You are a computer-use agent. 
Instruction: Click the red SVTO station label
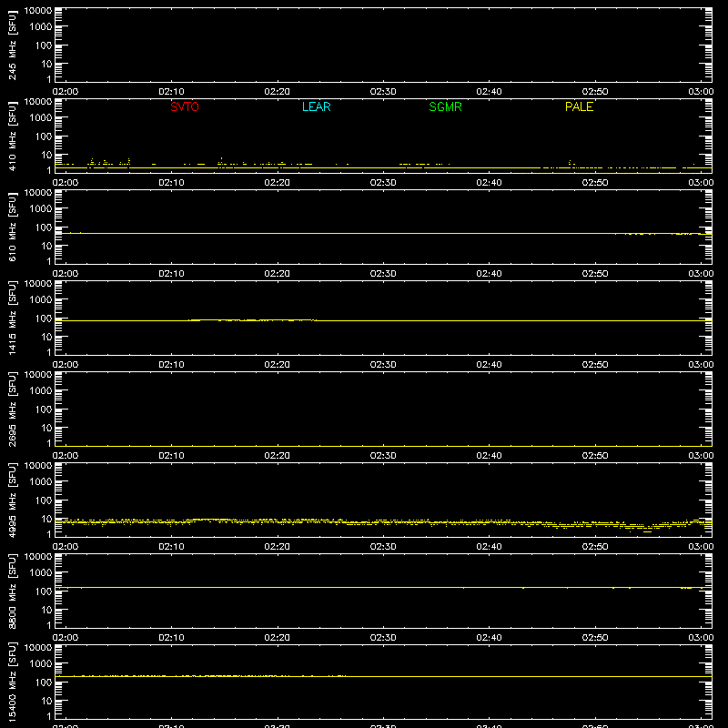tap(185, 106)
